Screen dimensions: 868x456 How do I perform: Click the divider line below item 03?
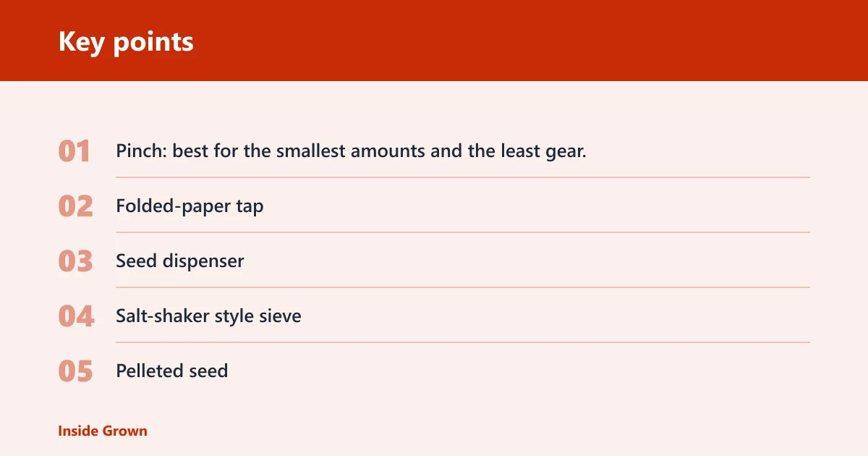(x=463, y=287)
